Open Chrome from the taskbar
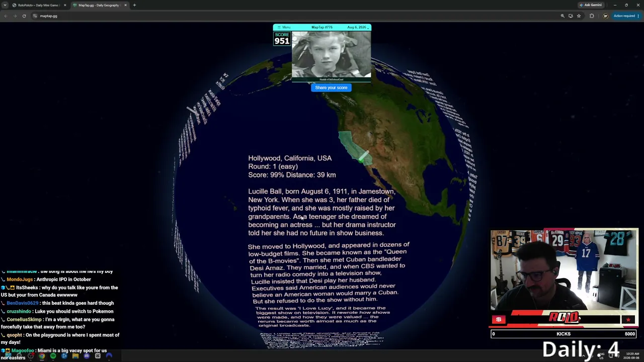Image resolution: width=644 pixels, height=362 pixels. 42,356
